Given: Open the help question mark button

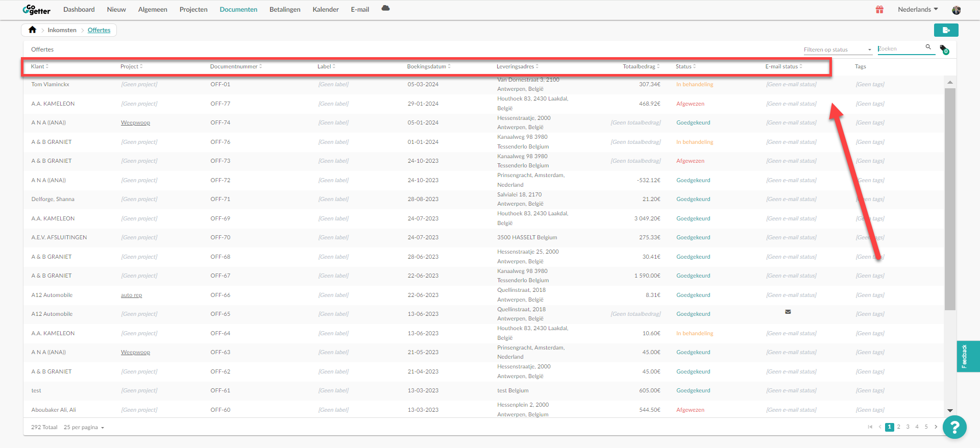Looking at the screenshot, I should [954, 427].
